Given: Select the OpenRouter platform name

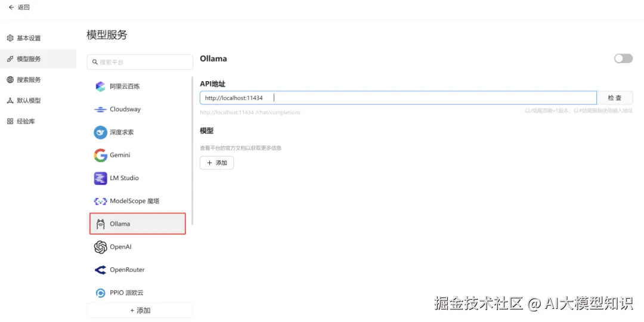Looking at the screenshot, I should pyautogui.click(x=128, y=270).
